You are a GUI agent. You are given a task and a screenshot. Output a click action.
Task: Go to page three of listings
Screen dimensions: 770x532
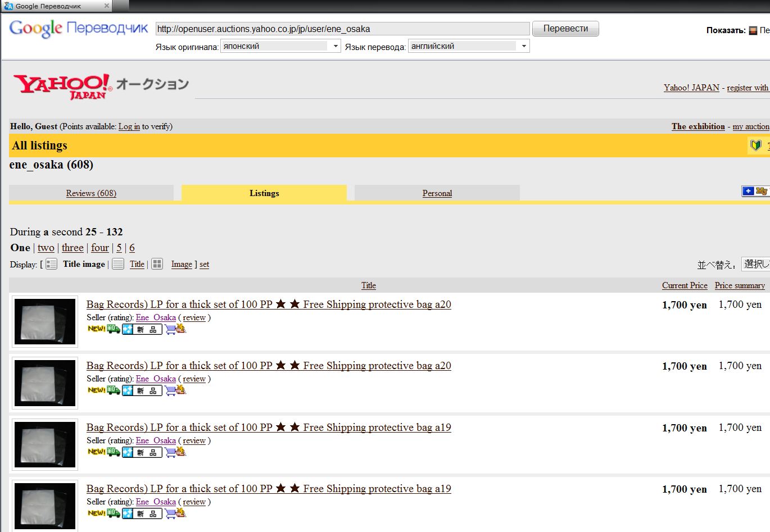73,248
